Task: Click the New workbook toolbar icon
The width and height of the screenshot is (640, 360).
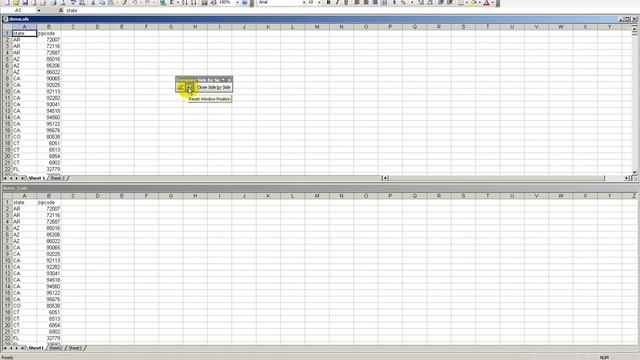Action: (x=7, y=2)
